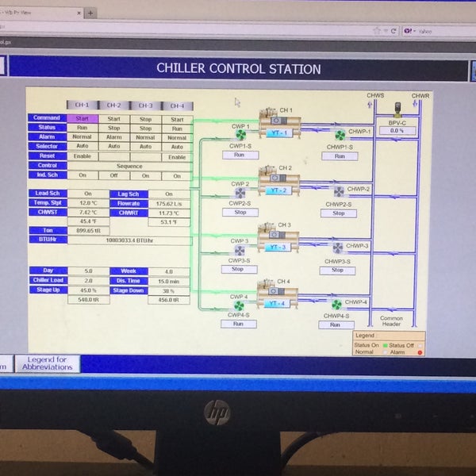
Task: Click the CH-1 Reset Enable button
Action: [x=83, y=156]
